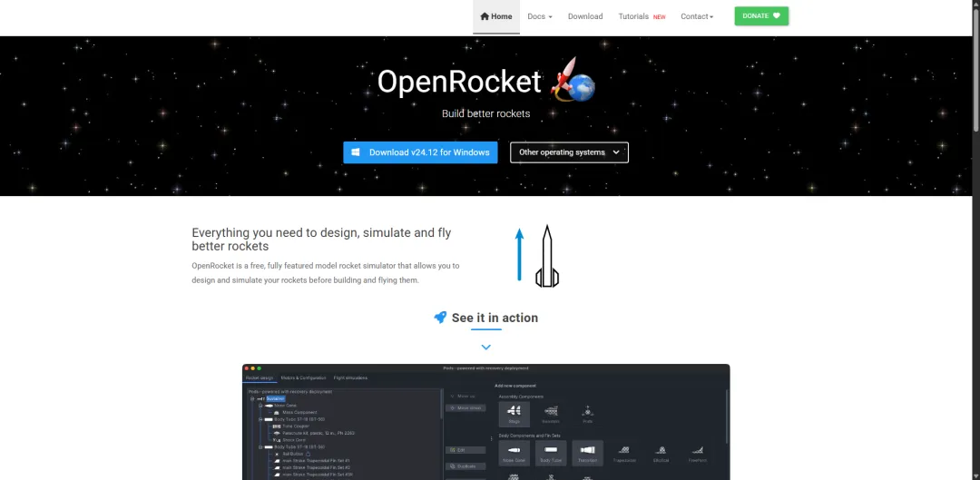Click the rocket outline illustration

click(x=547, y=256)
